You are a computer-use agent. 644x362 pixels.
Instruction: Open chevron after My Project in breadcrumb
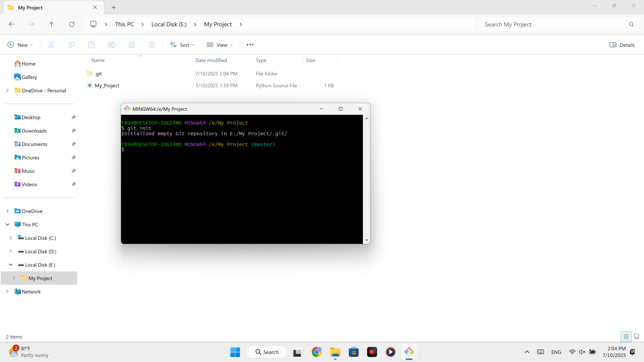coord(241,24)
